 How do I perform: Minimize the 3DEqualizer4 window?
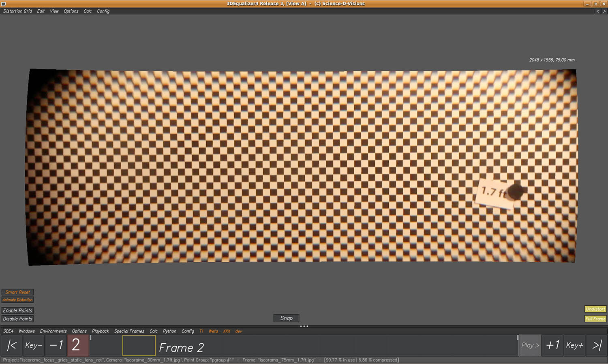coord(587,4)
